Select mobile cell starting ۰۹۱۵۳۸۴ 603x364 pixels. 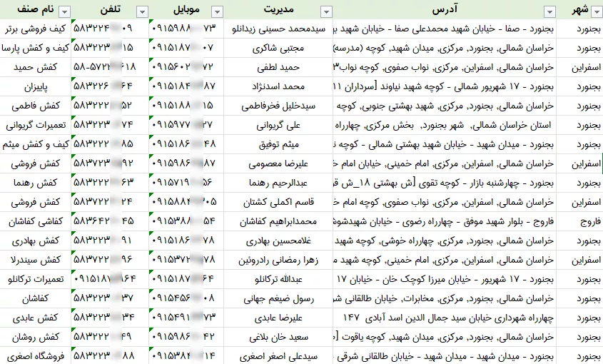pos(186,356)
